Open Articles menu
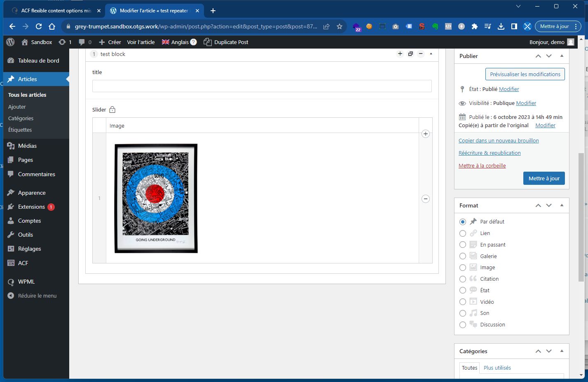Viewport: 588px width, 382px height. click(x=36, y=79)
